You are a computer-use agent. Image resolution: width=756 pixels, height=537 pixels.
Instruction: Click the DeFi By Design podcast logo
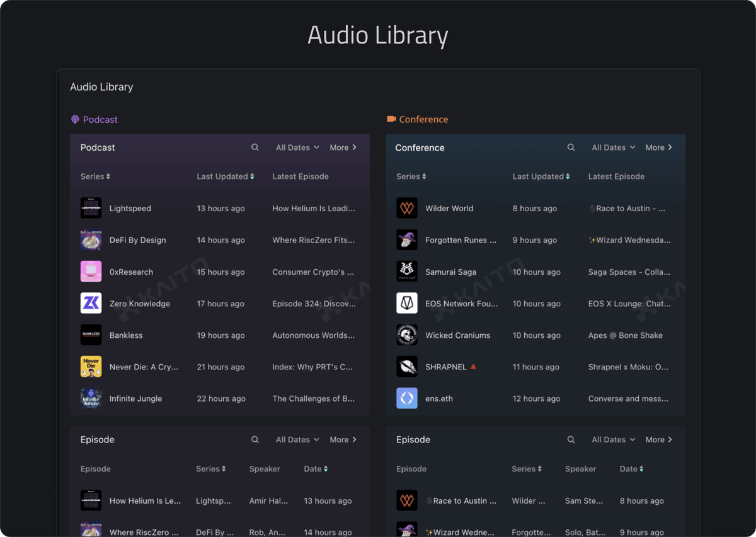[91, 240]
